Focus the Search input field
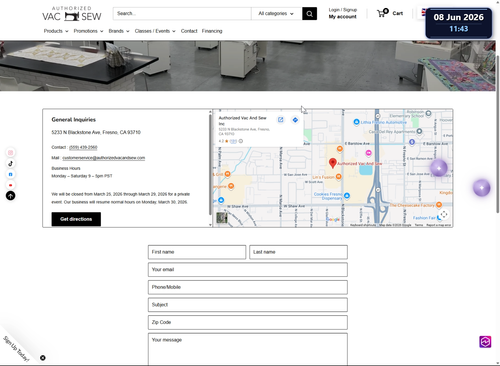 point(182,14)
